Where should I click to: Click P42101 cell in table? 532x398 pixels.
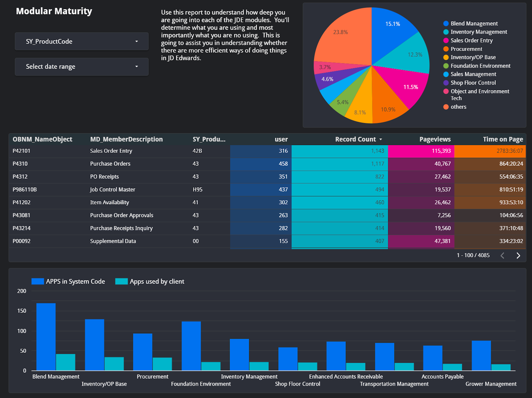(21, 151)
